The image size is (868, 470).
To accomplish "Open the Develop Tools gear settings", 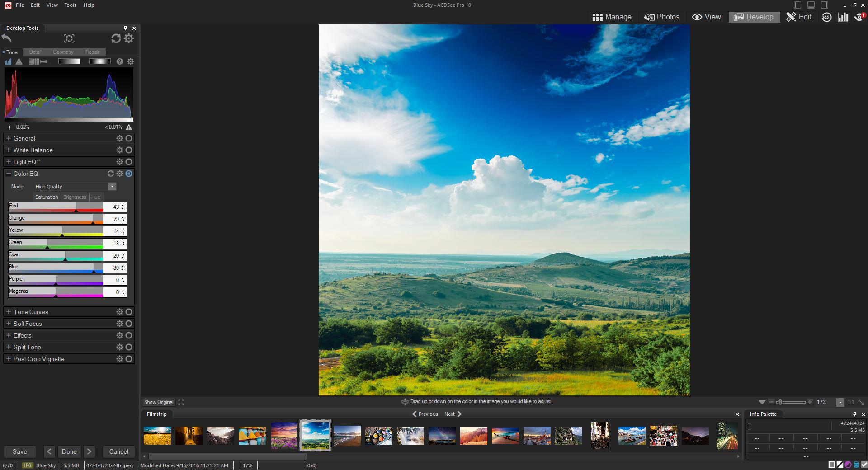I will [x=129, y=38].
